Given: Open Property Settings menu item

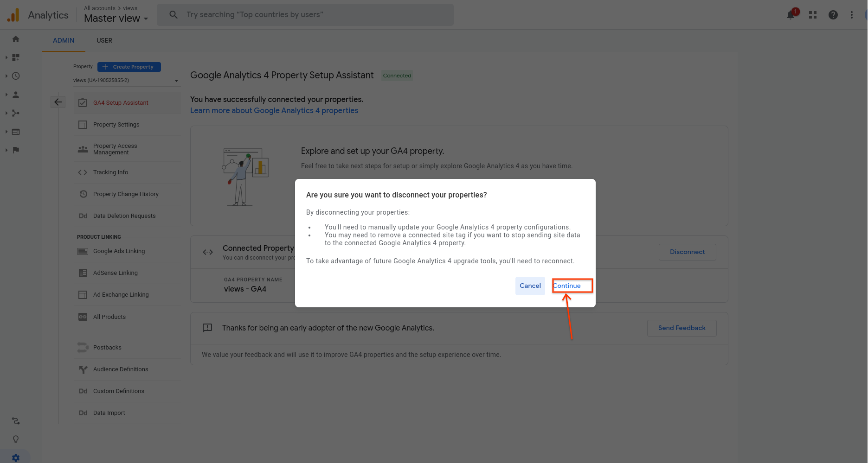Looking at the screenshot, I should point(127,125).
